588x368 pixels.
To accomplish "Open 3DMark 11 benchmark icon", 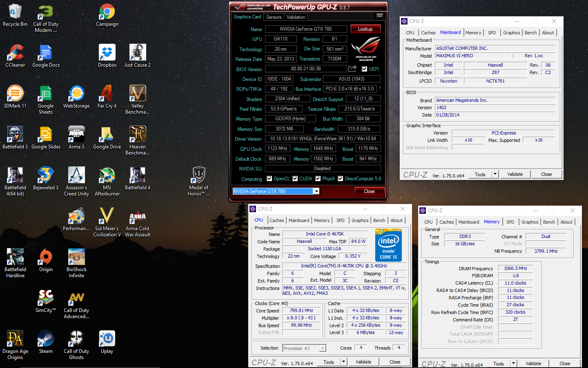I will [x=15, y=97].
